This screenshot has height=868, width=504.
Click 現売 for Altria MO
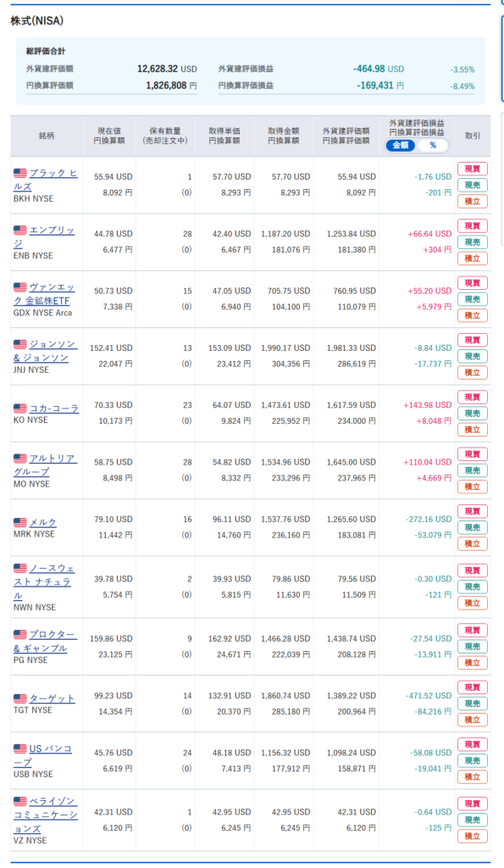point(472,470)
